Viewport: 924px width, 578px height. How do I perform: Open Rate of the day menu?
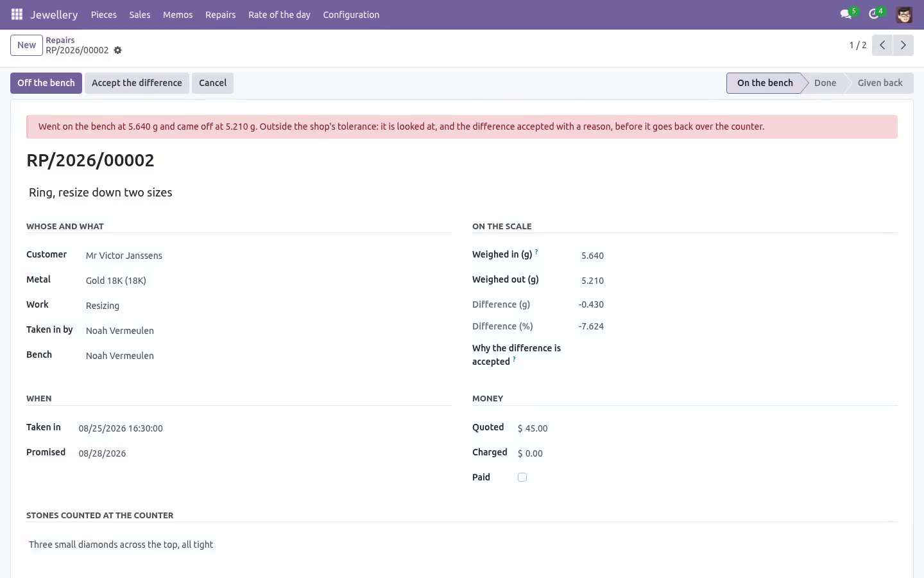(x=279, y=14)
